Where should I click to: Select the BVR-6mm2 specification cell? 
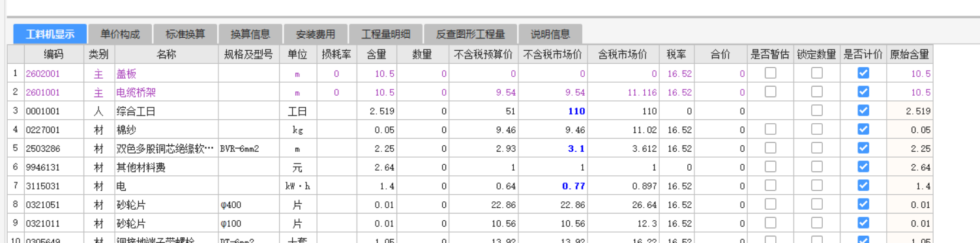coord(248,149)
